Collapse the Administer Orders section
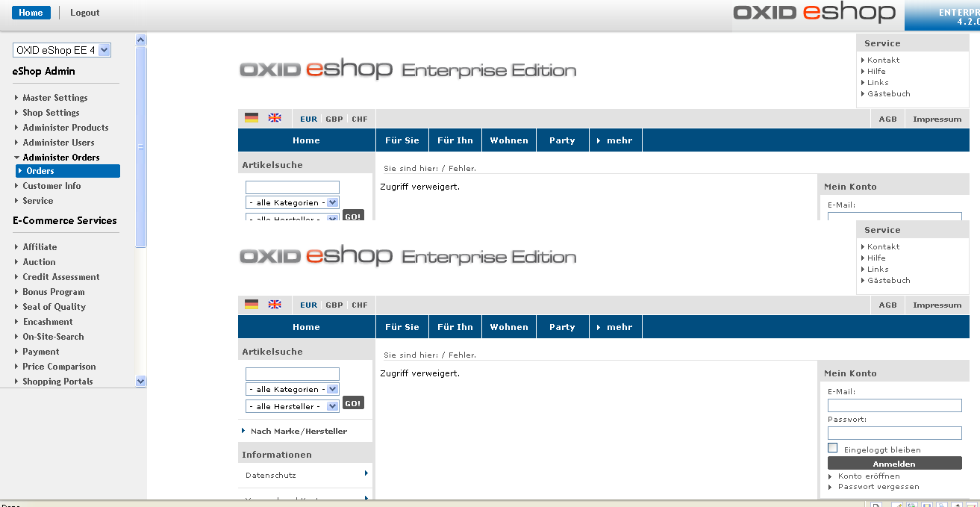980x507 pixels. (60, 158)
